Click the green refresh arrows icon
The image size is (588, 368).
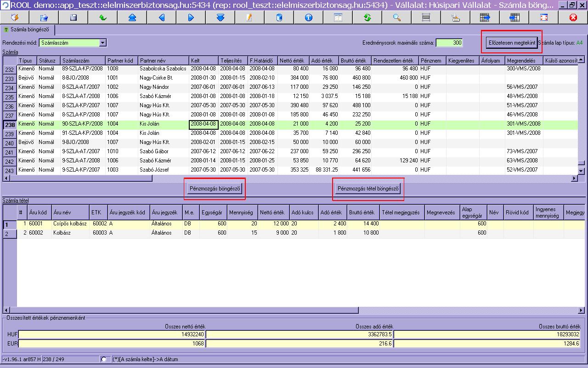pyautogui.click(x=367, y=17)
